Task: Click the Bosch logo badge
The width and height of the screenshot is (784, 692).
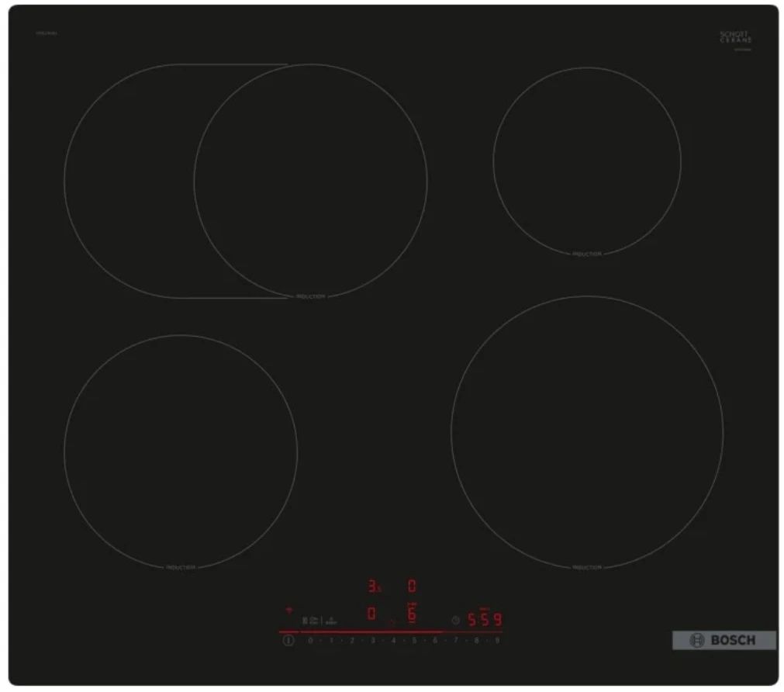Action: click(x=724, y=640)
